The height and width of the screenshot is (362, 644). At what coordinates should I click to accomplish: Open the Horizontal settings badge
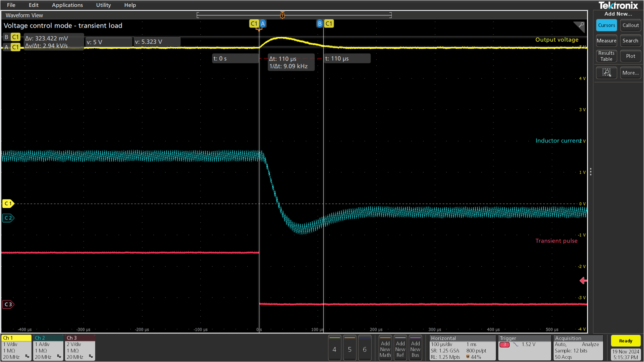pos(462,348)
